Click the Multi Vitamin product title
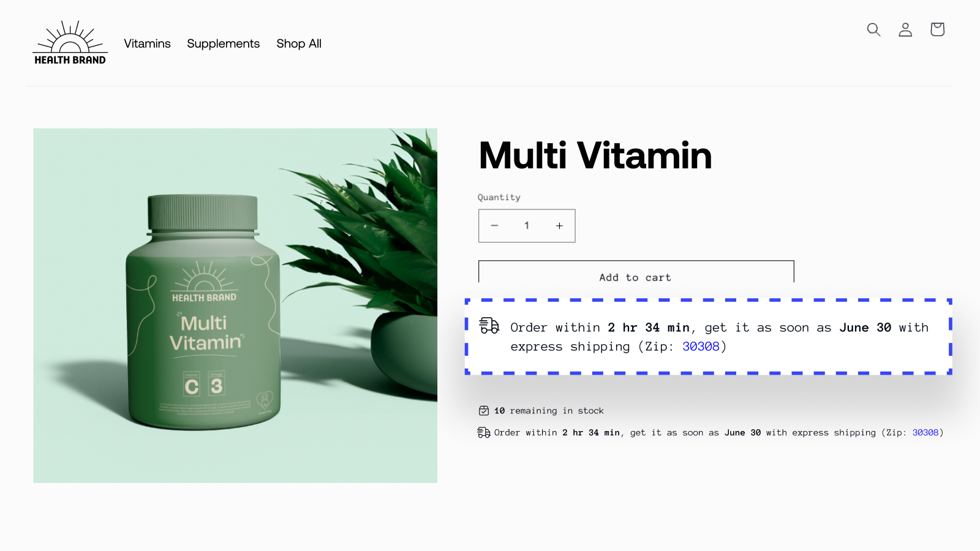The width and height of the screenshot is (980, 551). coord(595,156)
